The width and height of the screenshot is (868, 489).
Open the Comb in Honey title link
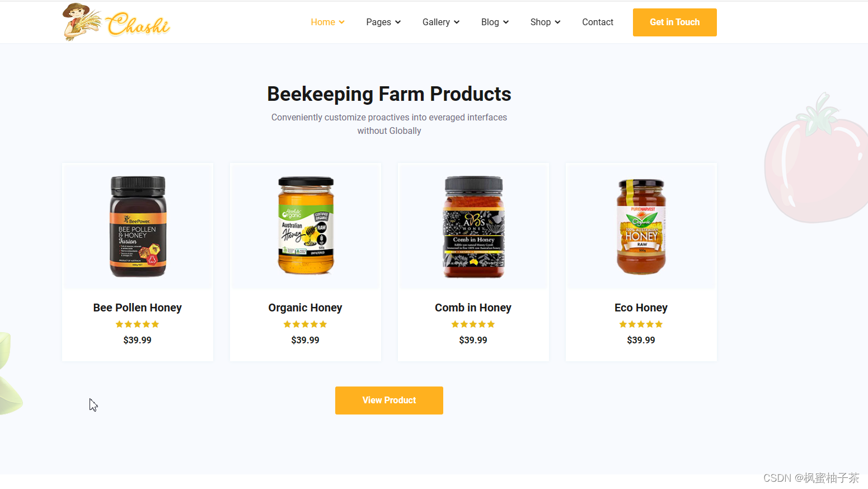(x=473, y=308)
